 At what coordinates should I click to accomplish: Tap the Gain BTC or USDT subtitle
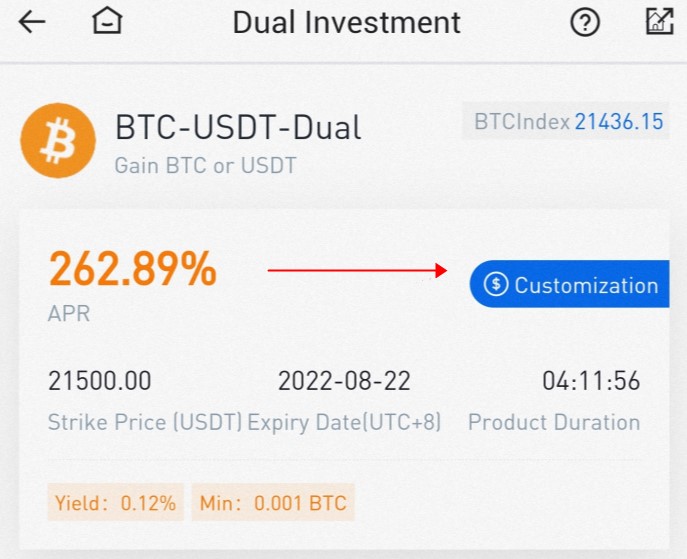coord(206,165)
